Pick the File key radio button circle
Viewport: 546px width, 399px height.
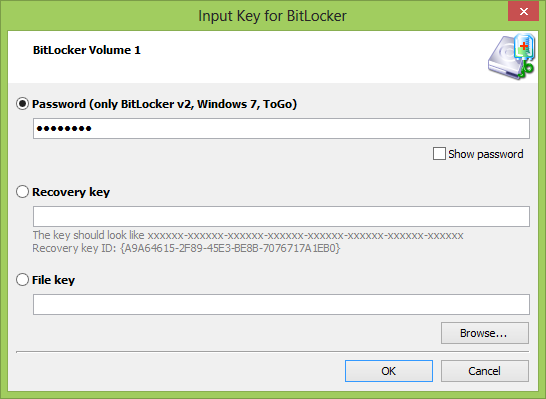[22, 280]
